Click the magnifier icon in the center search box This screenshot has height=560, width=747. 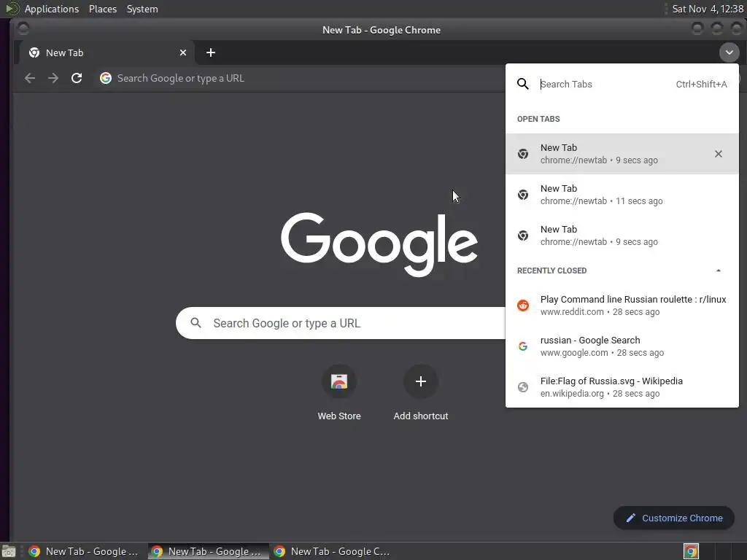coord(196,323)
